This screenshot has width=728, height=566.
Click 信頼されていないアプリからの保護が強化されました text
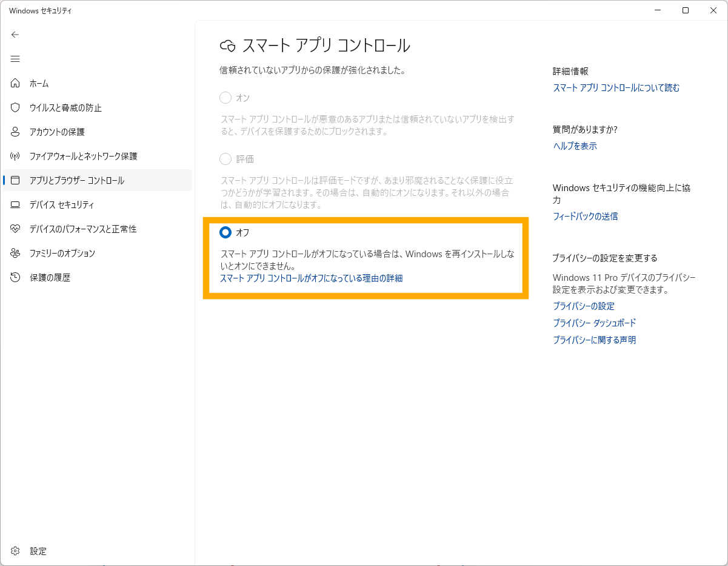pyautogui.click(x=312, y=70)
